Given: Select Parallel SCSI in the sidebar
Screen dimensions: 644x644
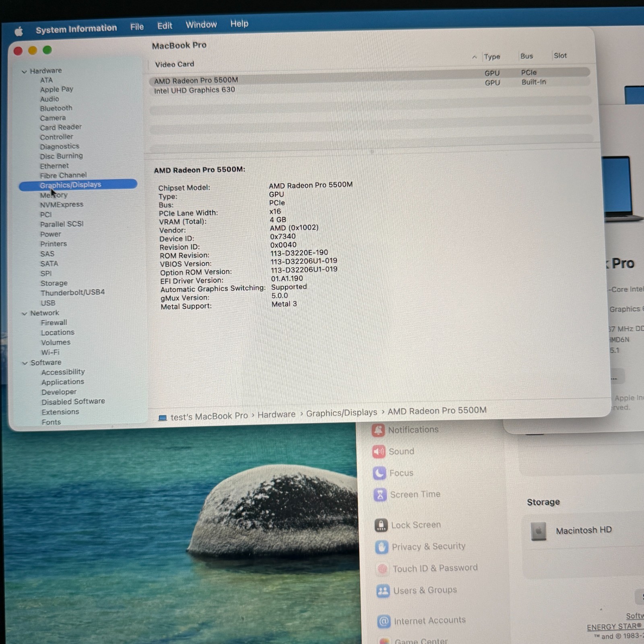Looking at the screenshot, I should point(62,224).
